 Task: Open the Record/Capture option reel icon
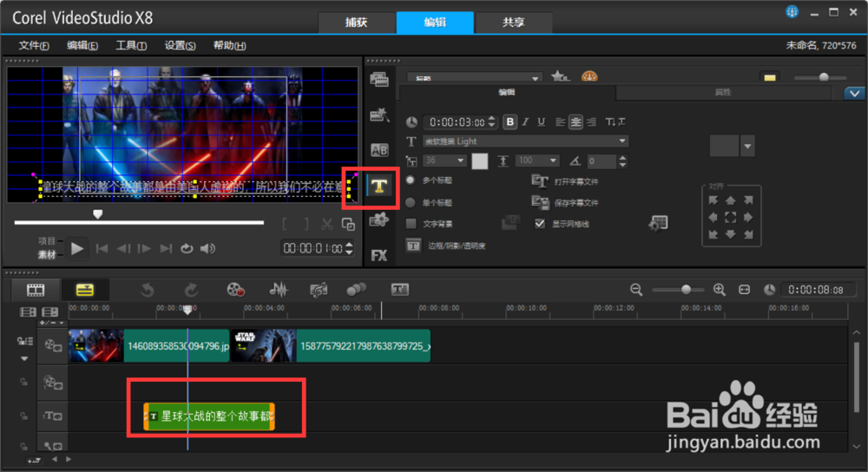click(x=236, y=290)
